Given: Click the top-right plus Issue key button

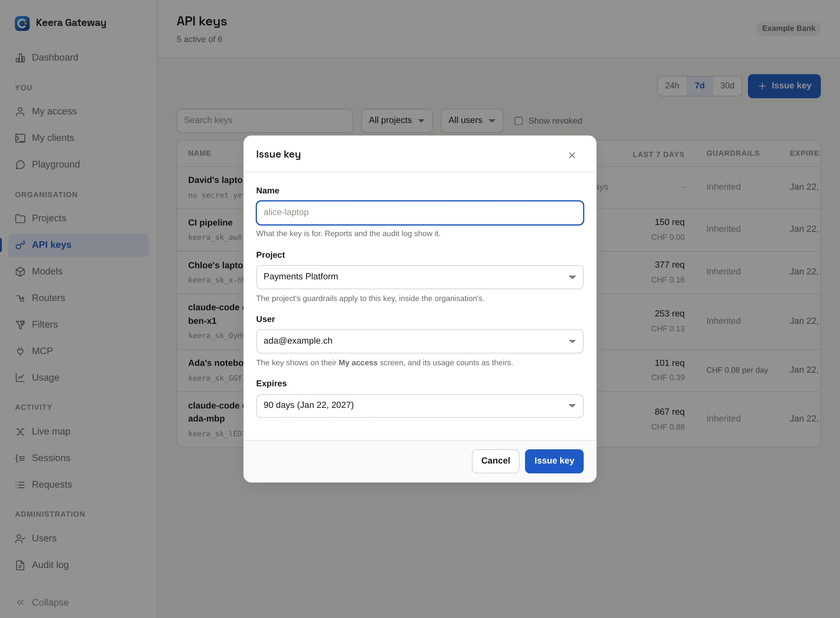Looking at the screenshot, I should tap(784, 86).
